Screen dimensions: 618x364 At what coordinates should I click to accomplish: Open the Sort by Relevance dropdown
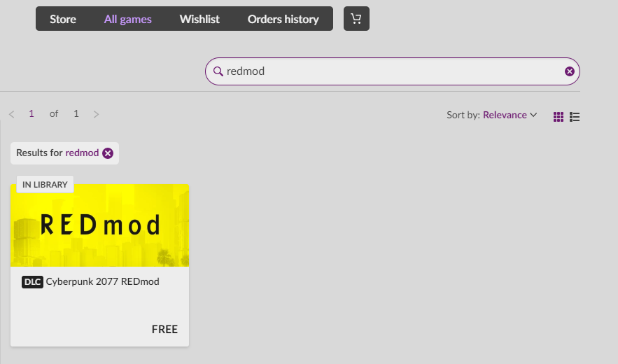504,115
